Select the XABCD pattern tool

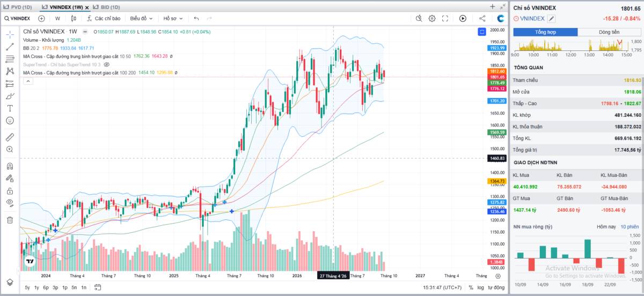pos(10,71)
